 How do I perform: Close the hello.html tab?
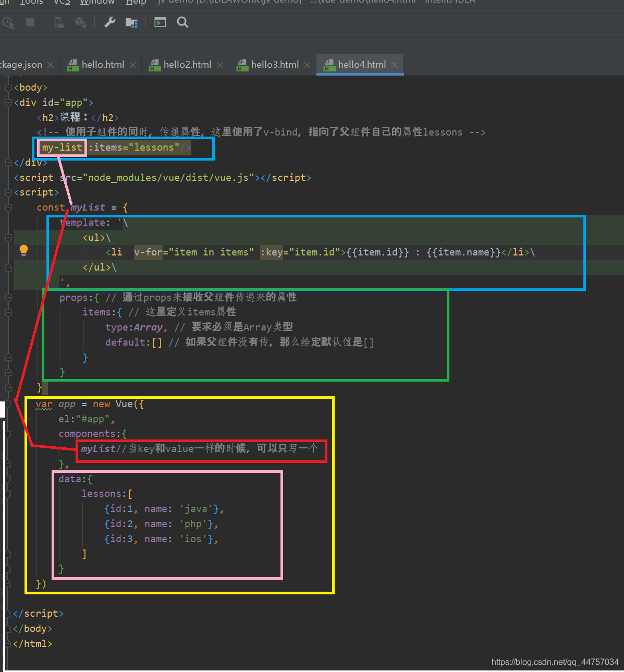pyautogui.click(x=132, y=65)
